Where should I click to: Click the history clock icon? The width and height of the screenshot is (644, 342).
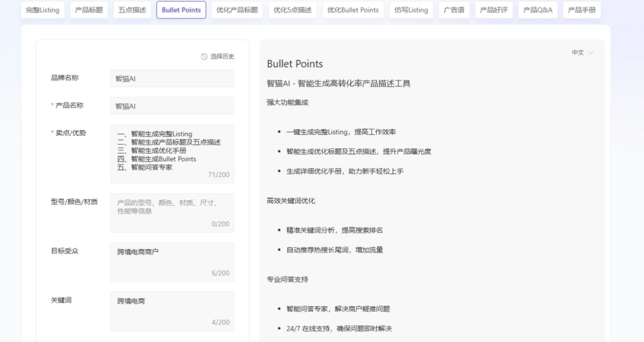pos(204,57)
